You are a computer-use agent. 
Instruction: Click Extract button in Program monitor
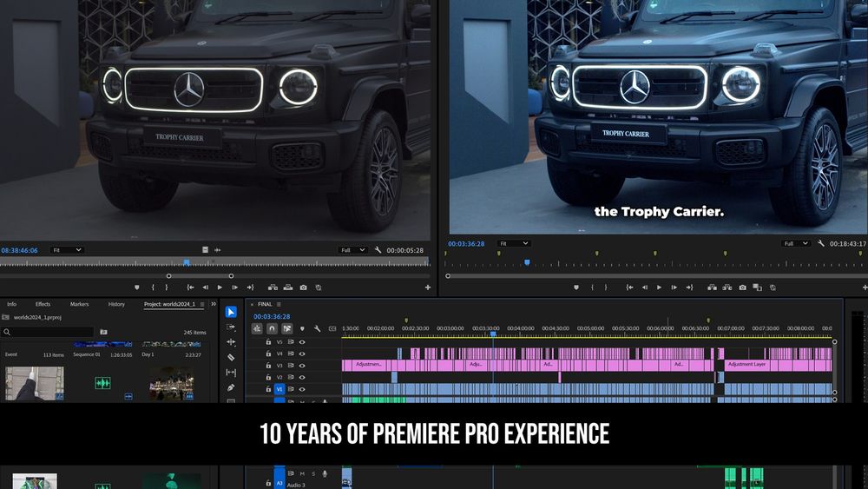pos(727,287)
